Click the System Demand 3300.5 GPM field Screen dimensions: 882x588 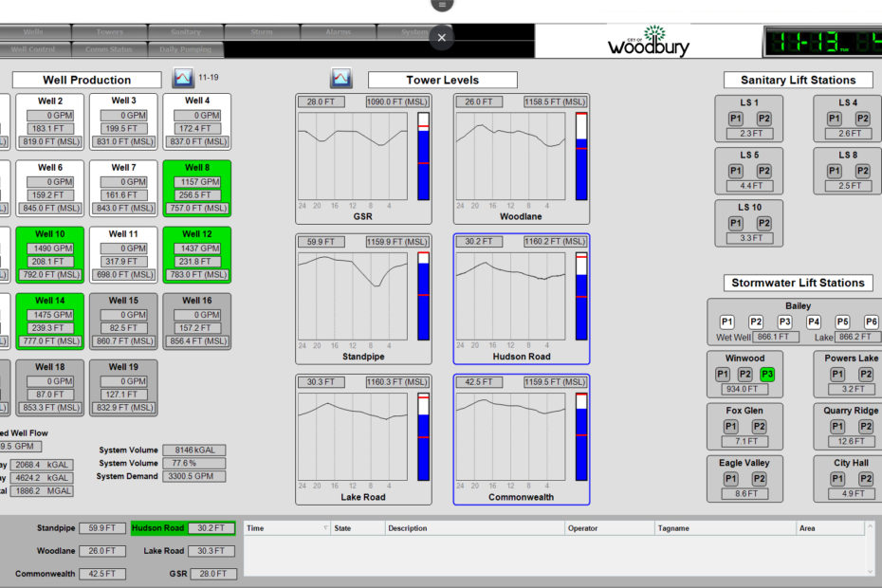(x=194, y=476)
